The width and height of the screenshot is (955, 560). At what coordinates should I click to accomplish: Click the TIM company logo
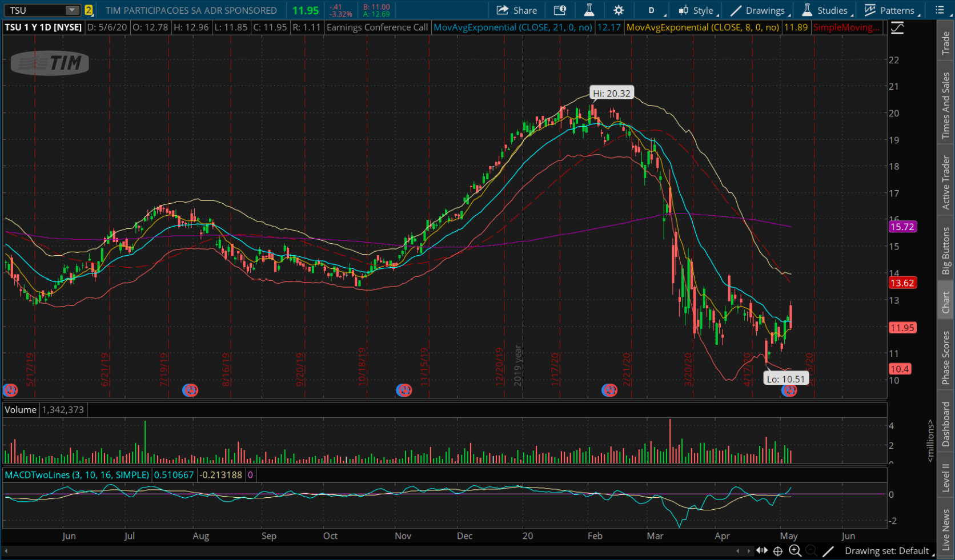(x=50, y=63)
